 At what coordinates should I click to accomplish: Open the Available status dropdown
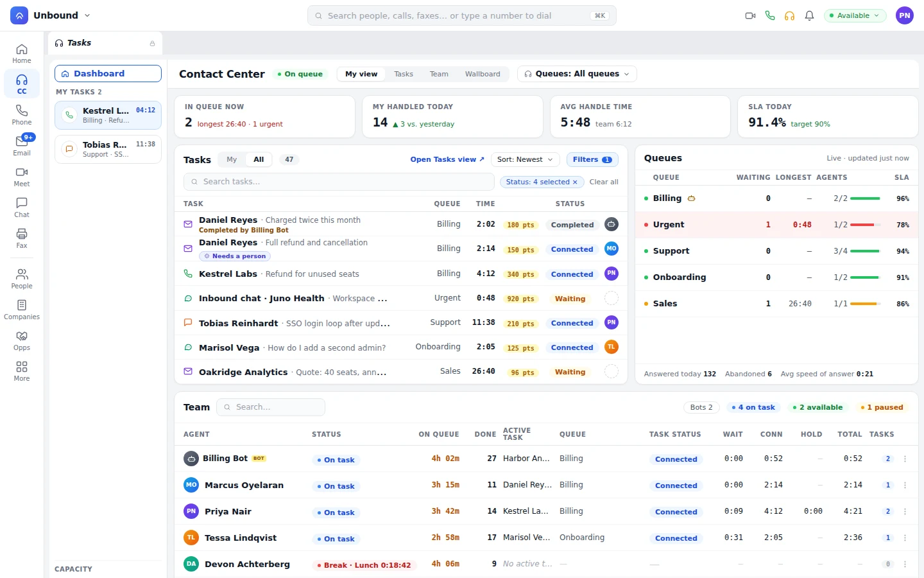pos(855,15)
